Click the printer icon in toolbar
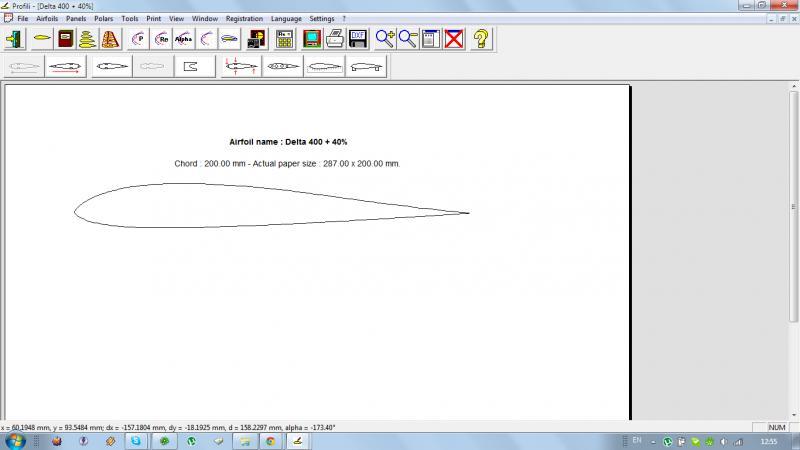Viewport: 800px width, 450px height. click(x=335, y=39)
